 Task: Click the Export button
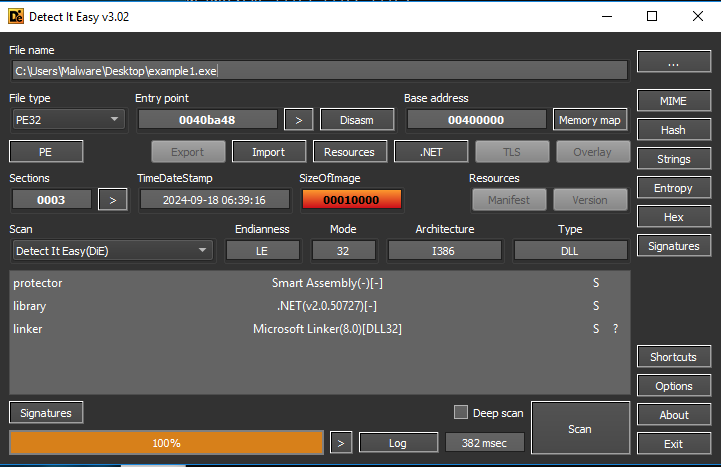(x=188, y=152)
